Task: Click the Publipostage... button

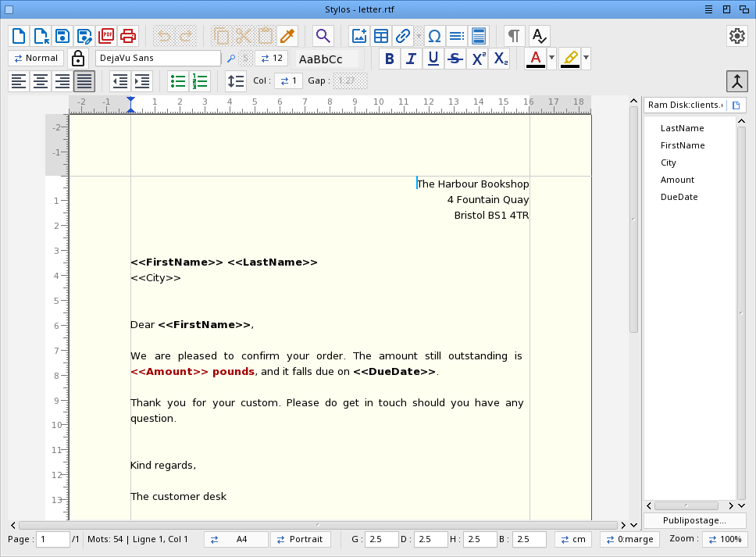Action: [694, 520]
